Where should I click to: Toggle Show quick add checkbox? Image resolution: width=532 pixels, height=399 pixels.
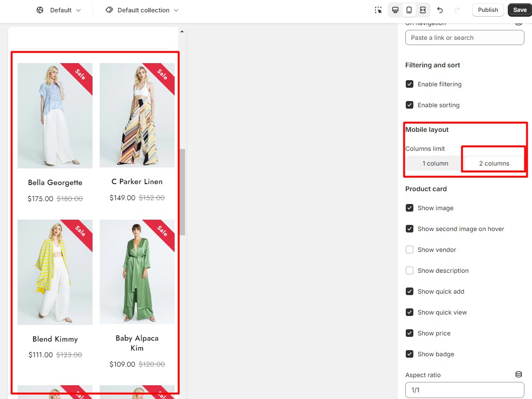tap(410, 291)
